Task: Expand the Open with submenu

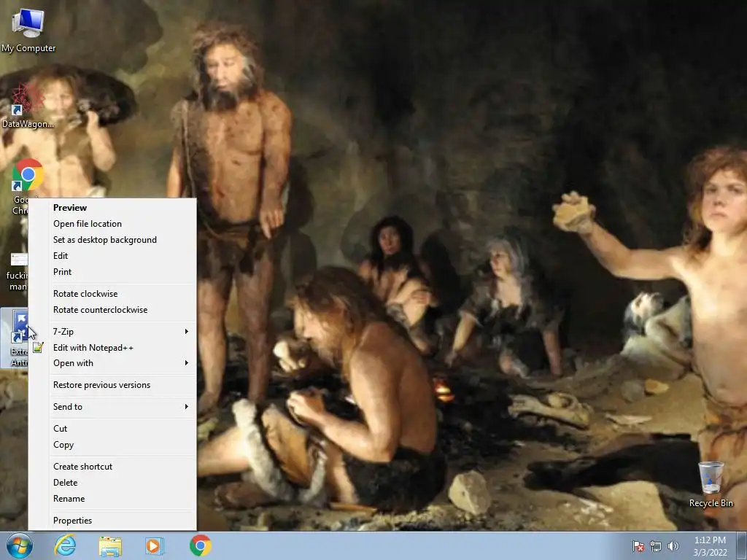Action: click(x=112, y=363)
